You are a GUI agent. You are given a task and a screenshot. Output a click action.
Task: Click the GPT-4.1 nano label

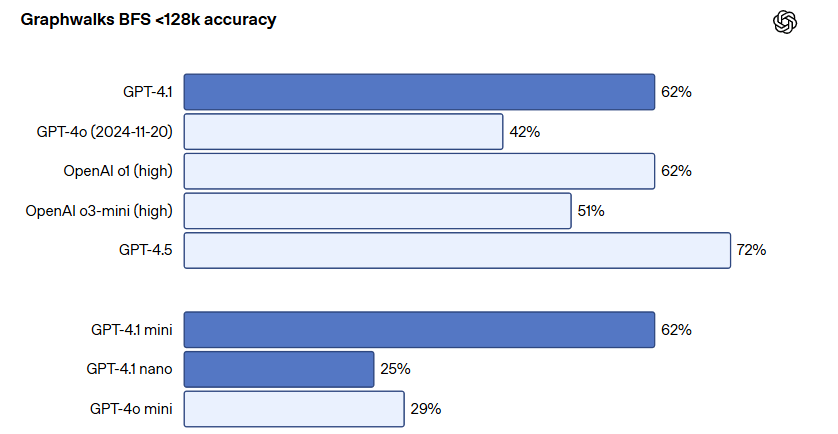(129, 369)
